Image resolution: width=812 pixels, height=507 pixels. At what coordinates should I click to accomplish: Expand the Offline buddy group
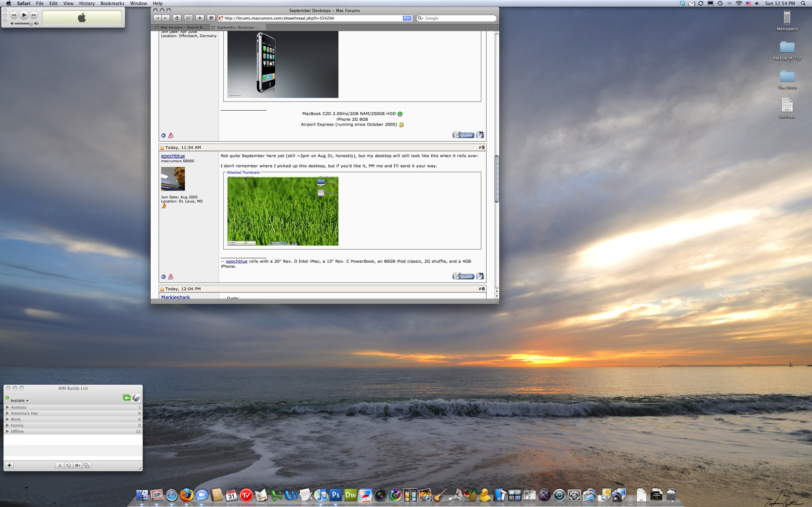[x=7, y=431]
